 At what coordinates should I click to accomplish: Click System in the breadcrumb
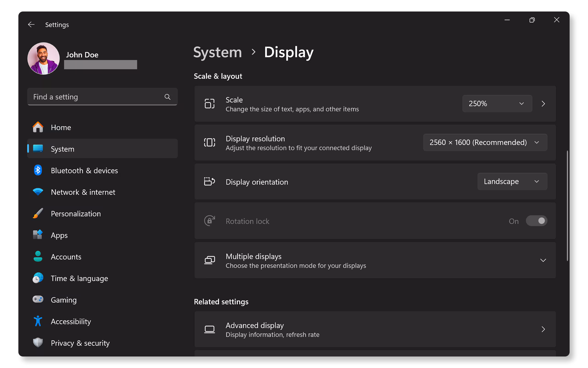coord(218,52)
